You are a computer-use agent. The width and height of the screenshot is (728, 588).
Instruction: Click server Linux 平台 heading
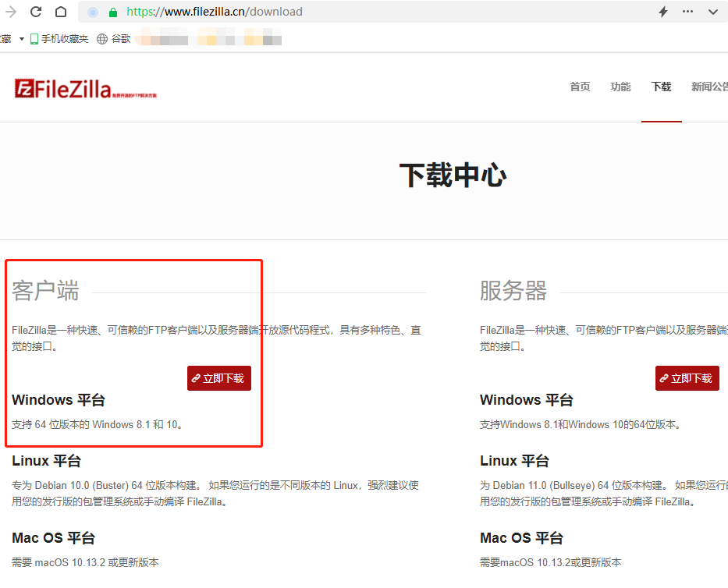pyautogui.click(x=514, y=461)
